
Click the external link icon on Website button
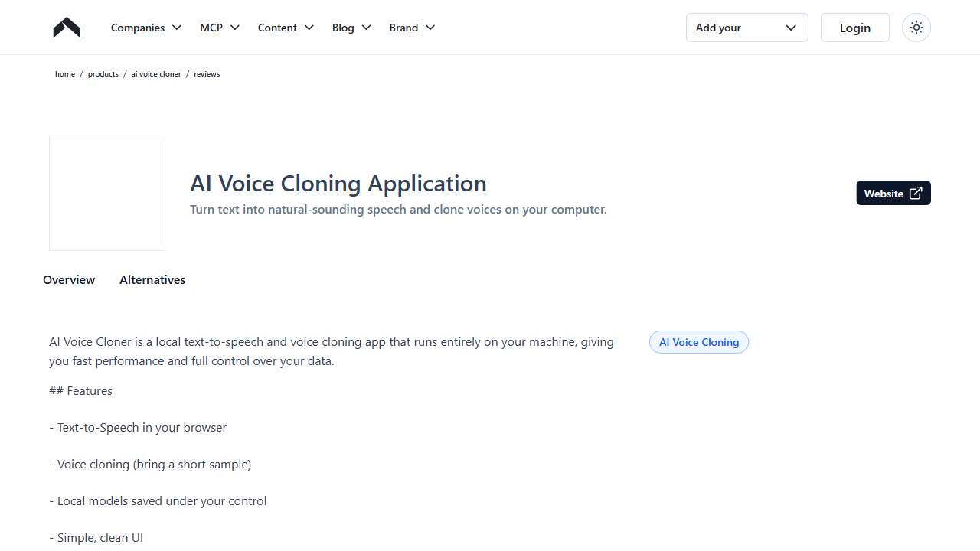point(916,193)
